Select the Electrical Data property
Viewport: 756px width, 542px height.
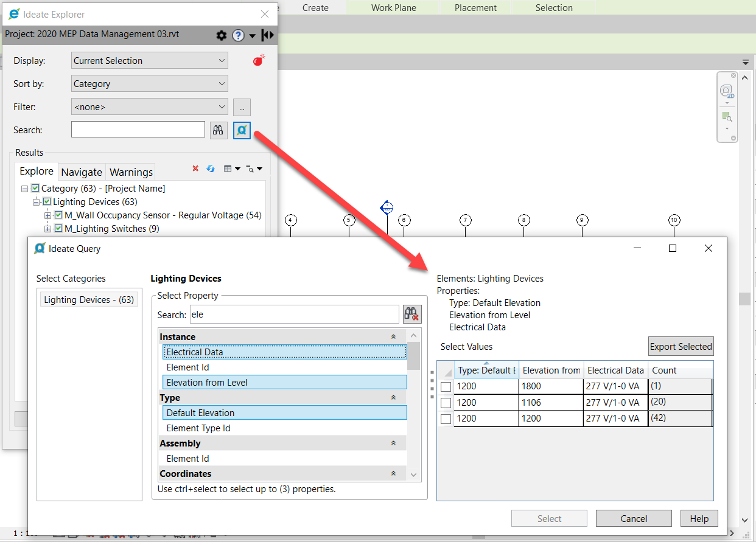[x=285, y=352]
